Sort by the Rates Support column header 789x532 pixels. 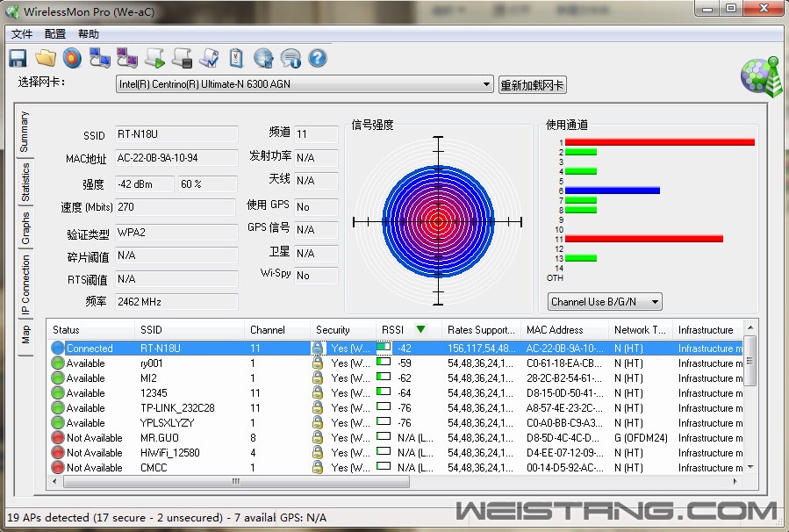[481, 330]
